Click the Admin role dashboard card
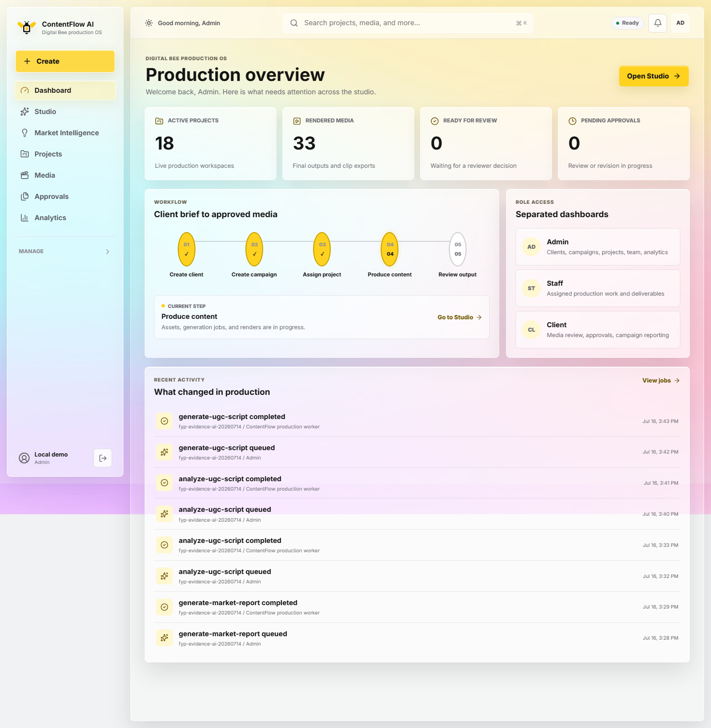711x728 pixels. pyautogui.click(x=598, y=247)
